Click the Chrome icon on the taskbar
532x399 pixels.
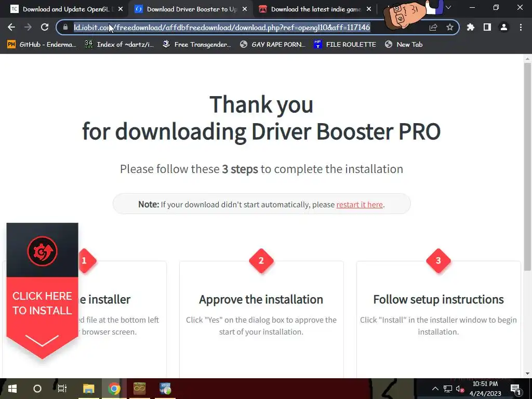(x=114, y=389)
